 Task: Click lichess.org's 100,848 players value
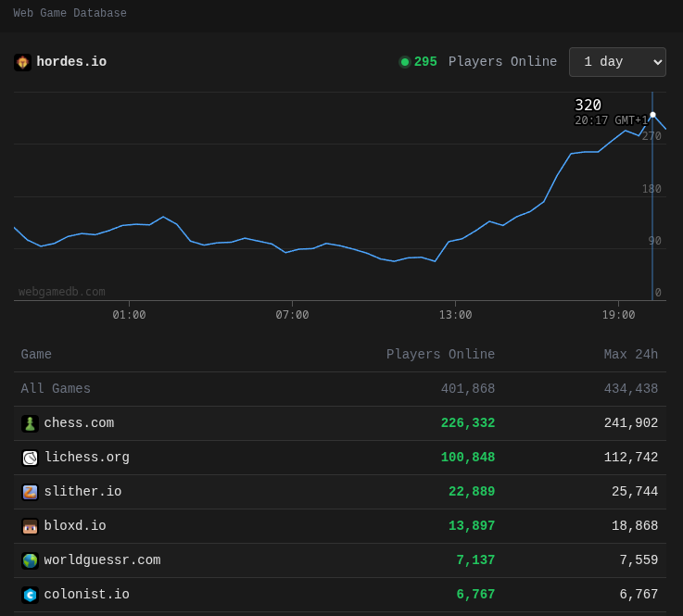468,458
